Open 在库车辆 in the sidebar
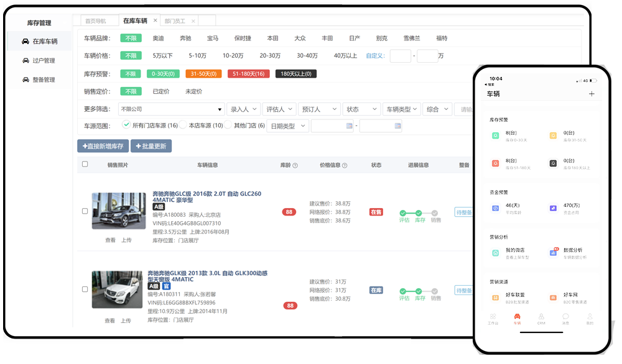 [x=40, y=41]
